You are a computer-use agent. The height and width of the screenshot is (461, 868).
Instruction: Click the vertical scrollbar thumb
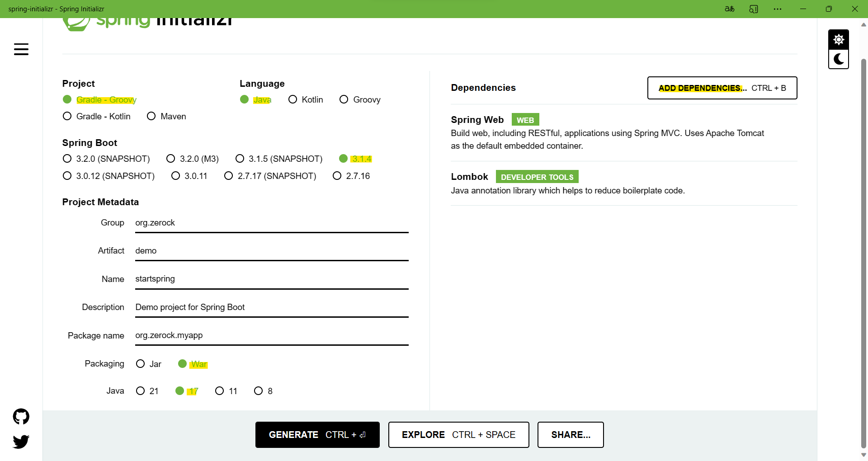click(863, 253)
